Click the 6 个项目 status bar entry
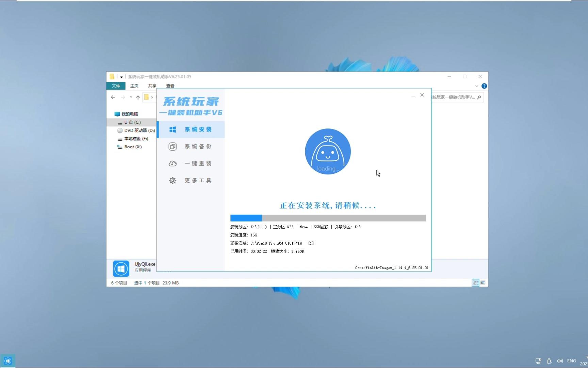This screenshot has height=368, width=588. pyautogui.click(x=119, y=283)
